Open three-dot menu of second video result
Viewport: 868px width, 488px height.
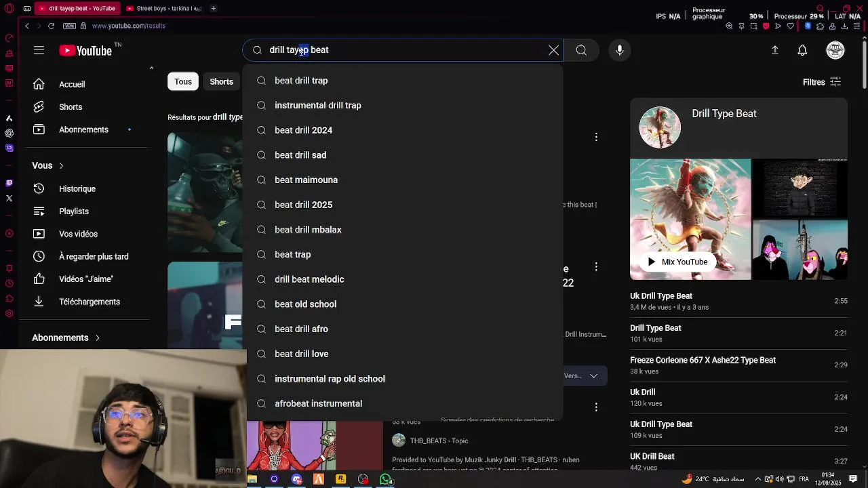596,267
